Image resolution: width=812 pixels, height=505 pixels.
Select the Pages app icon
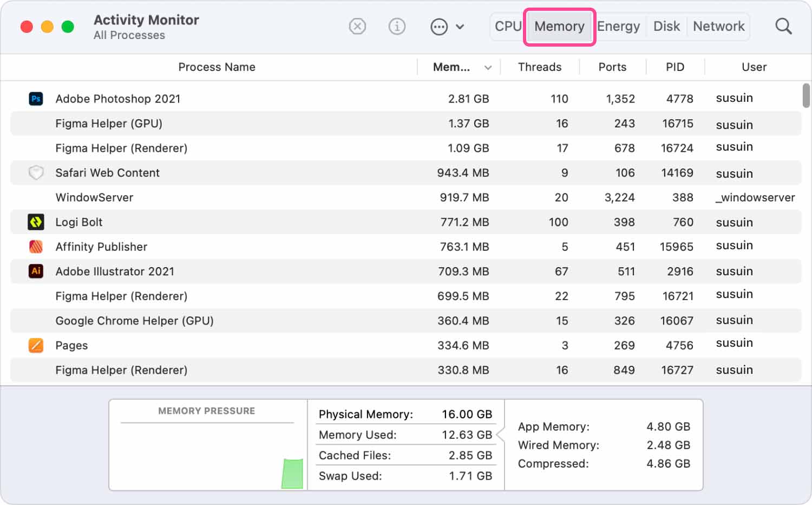pos(36,345)
